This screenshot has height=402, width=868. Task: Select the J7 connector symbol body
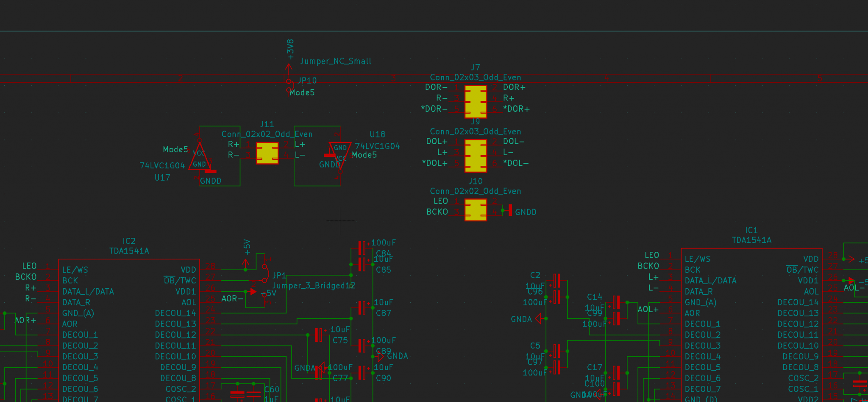[x=476, y=101]
